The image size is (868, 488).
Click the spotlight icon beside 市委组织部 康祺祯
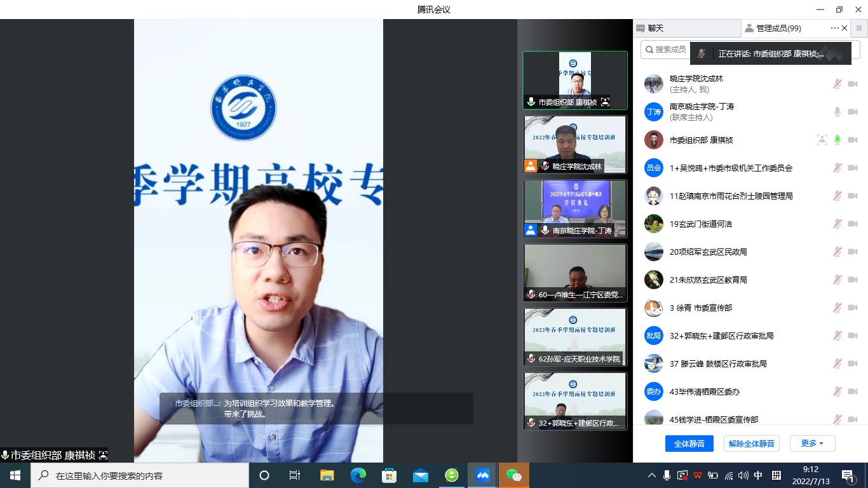tap(822, 140)
